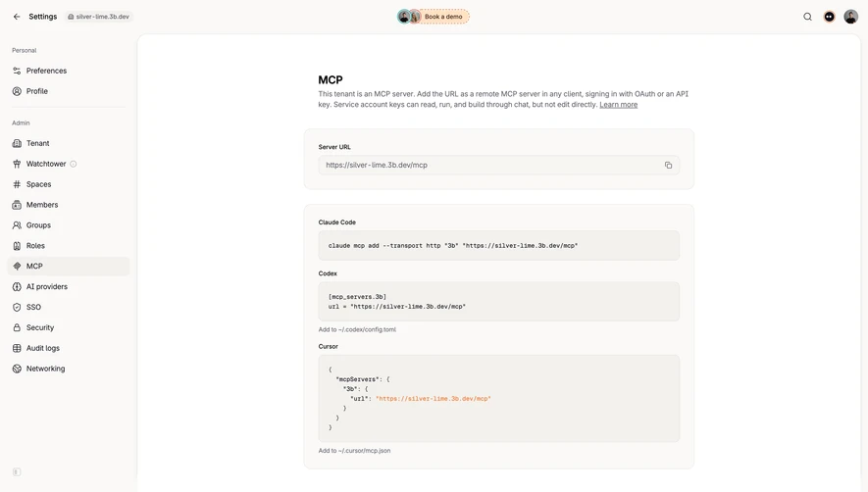Click the Cursor JSON code block

point(499,399)
